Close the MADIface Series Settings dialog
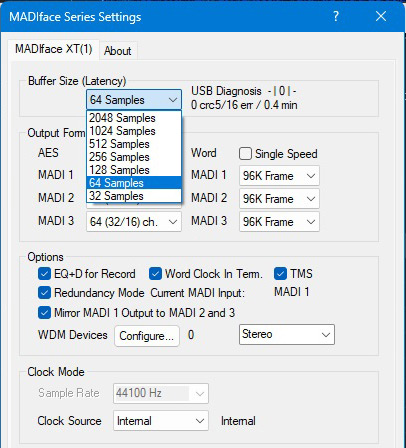Viewport: 406px width, 448px height. click(x=381, y=16)
